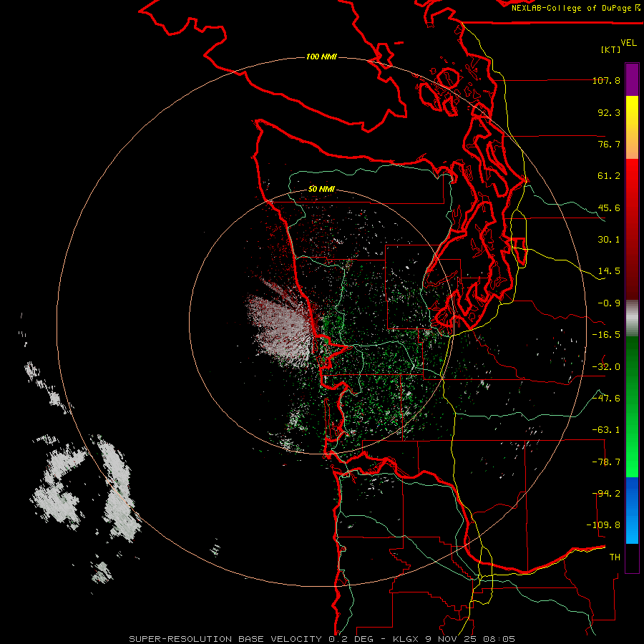Click the -0.9 velocity scale value
Screen dimensions: 644x644
(609, 303)
